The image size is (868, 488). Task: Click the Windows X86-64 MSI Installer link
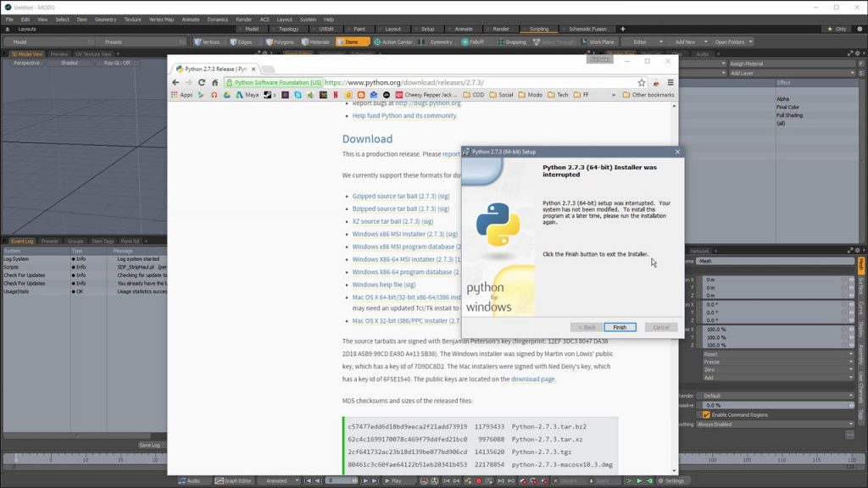pos(403,259)
